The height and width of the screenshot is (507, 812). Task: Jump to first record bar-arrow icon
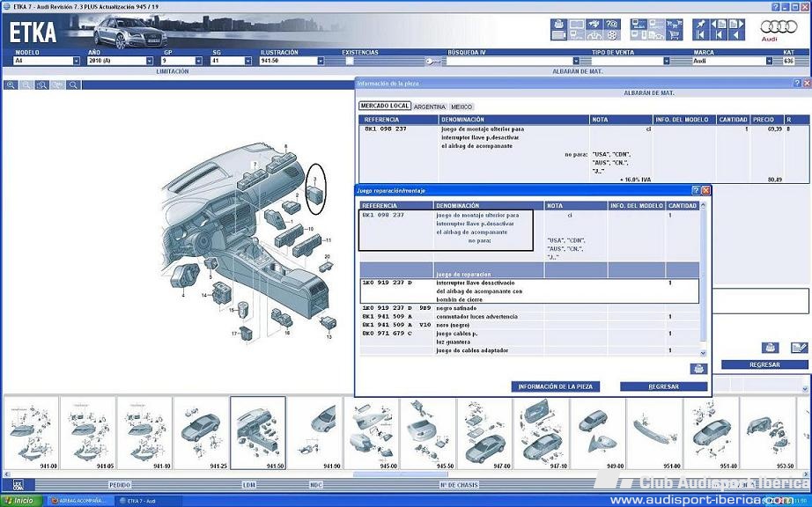click(x=699, y=35)
